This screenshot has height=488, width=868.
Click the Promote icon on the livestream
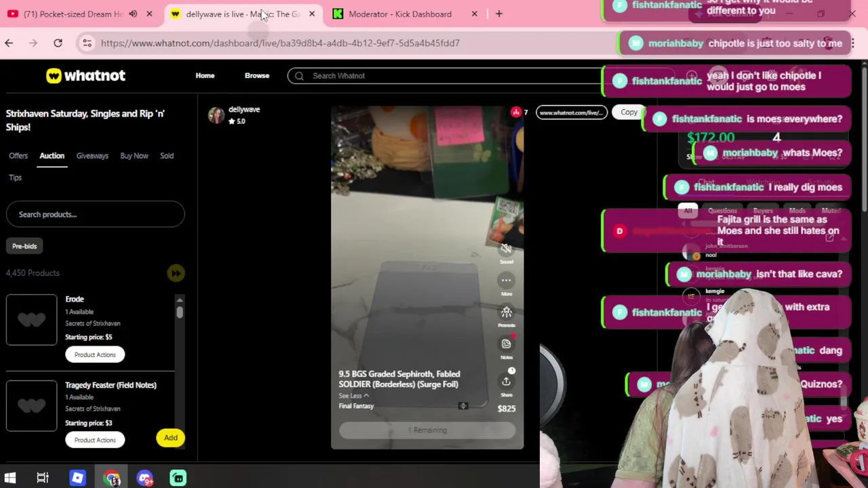coord(506,312)
